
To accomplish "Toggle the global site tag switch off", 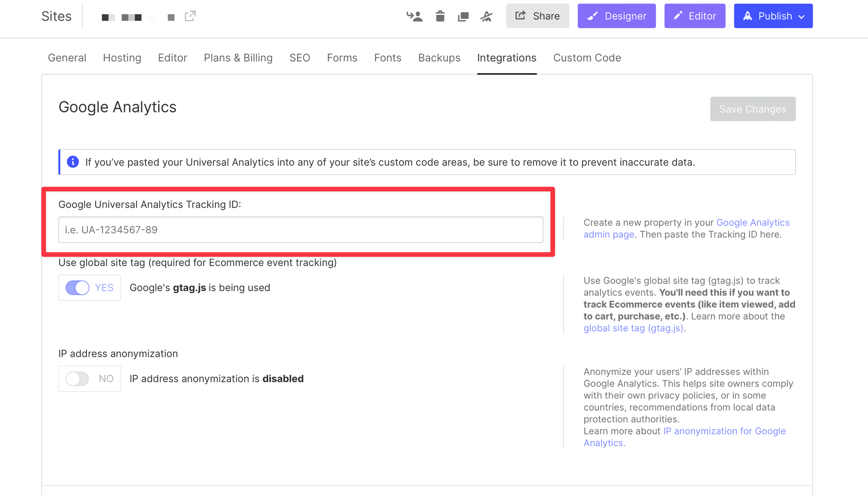I will (x=78, y=287).
